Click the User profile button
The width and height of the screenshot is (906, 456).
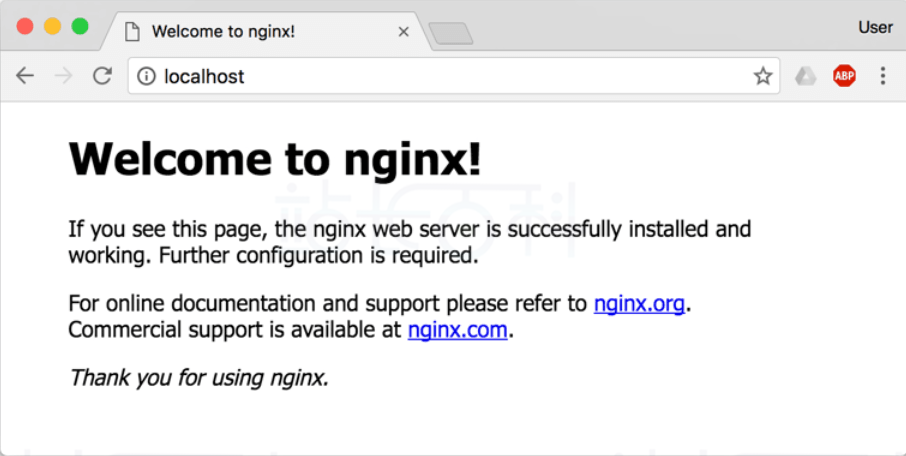(x=875, y=27)
